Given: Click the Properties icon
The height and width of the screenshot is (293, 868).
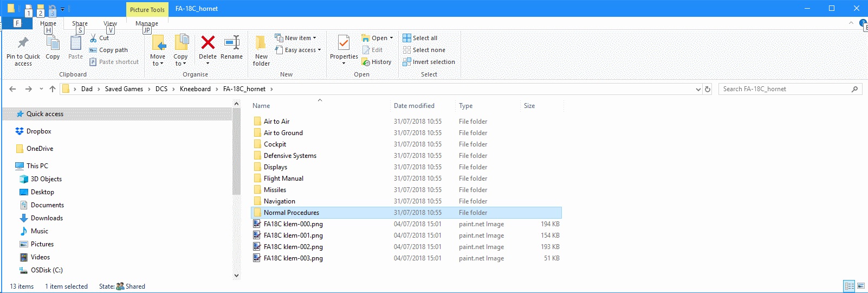Looking at the screenshot, I should coord(344,43).
